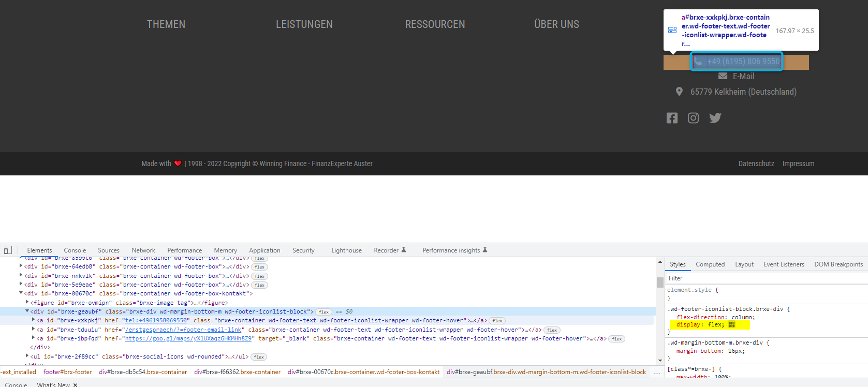Click the RESSOURCEN footer heading
Viewport: 868px width, 387px height.
point(435,24)
